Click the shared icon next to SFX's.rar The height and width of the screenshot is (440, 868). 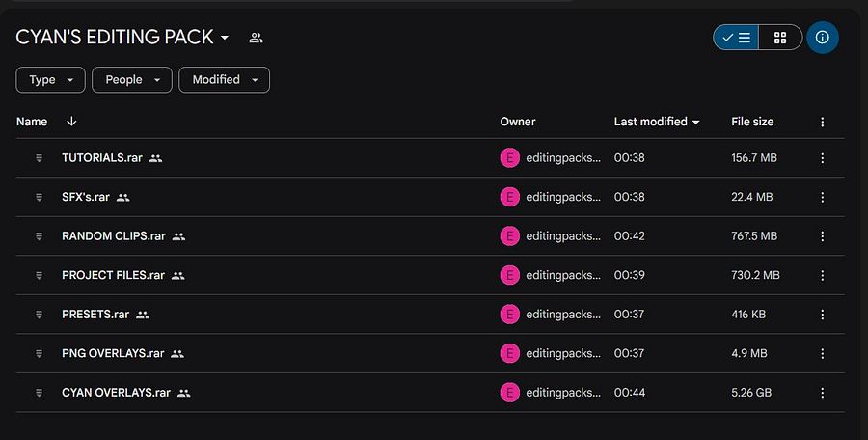pyautogui.click(x=122, y=197)
